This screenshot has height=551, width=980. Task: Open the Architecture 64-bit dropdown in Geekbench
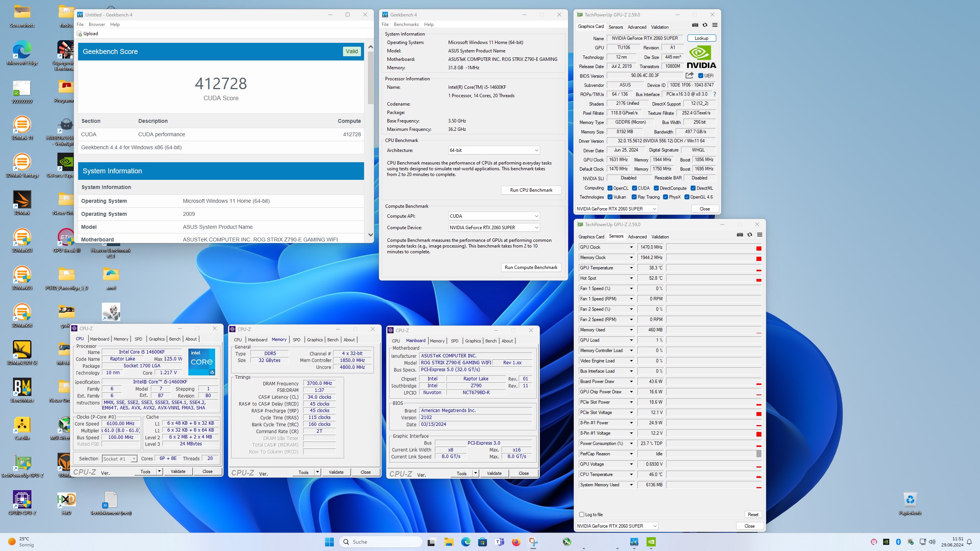tap(494, 150)
